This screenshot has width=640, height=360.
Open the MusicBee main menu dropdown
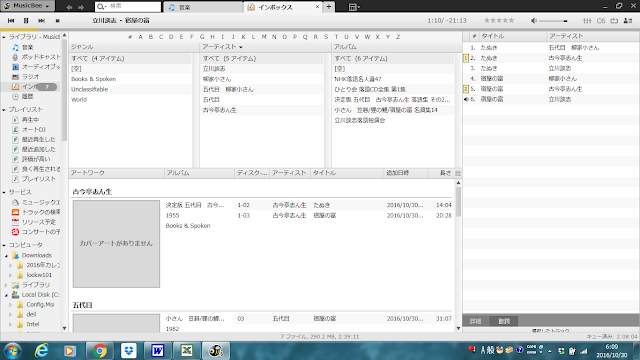click(x=27, y=6)
